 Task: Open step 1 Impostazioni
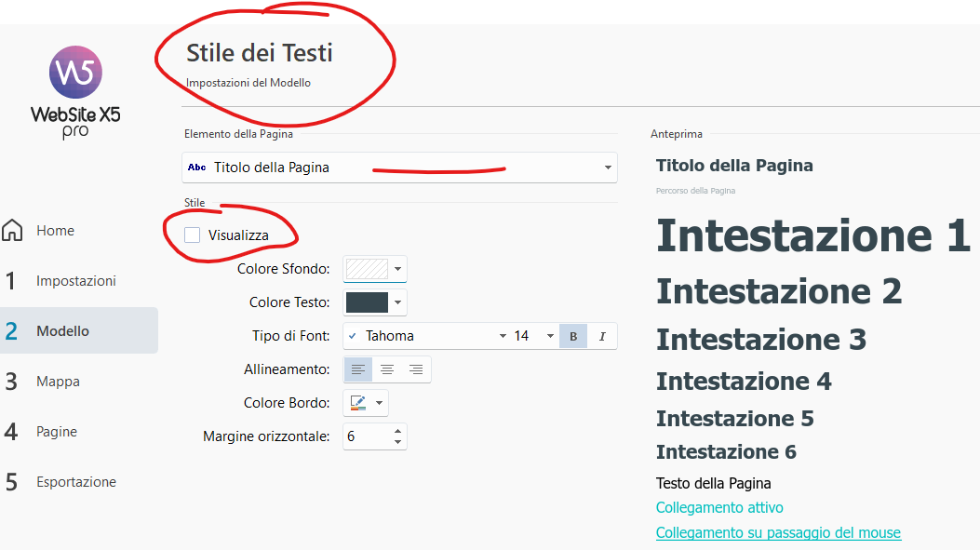76,281
